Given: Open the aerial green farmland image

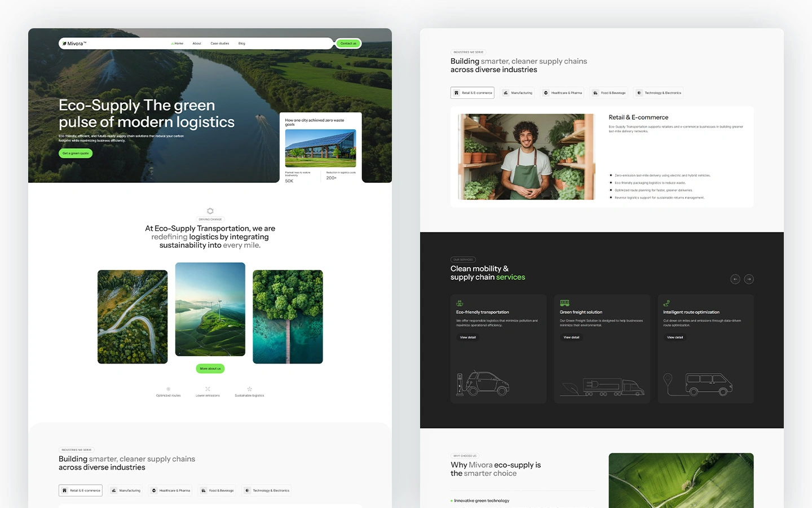Looking at the screenshot, I should (x=681, y=480).
